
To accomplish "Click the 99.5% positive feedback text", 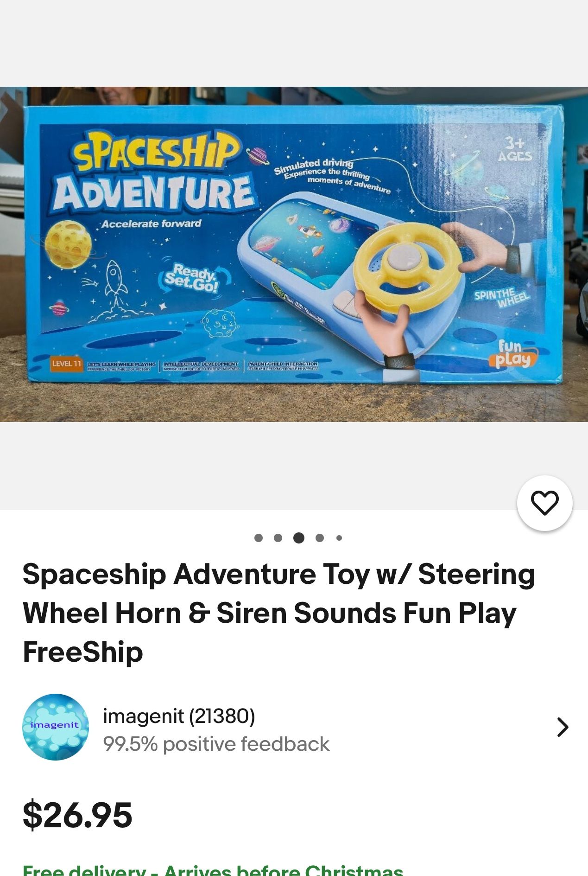I will [x=216, y=744].
